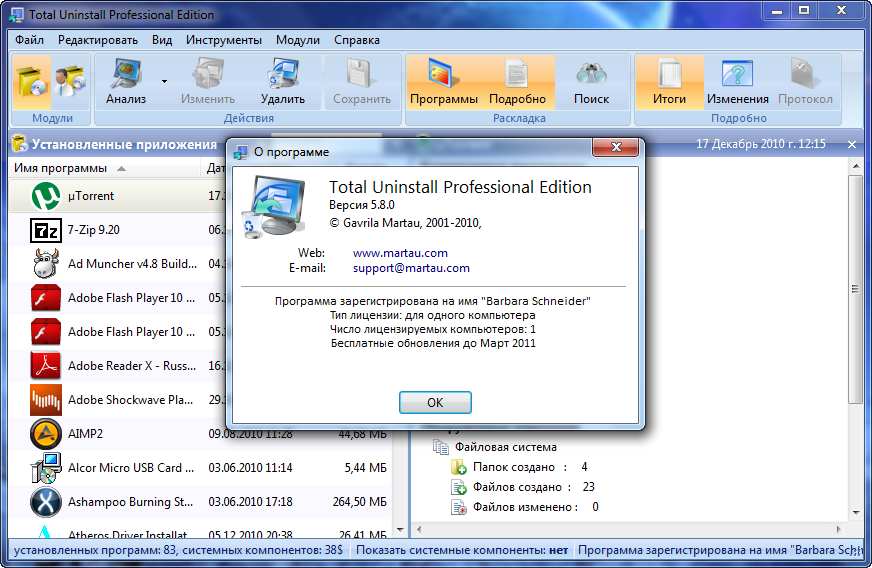Select AIMP2 in the program list
This screenshot has height=568, width=872.
(x=85, y=434)
